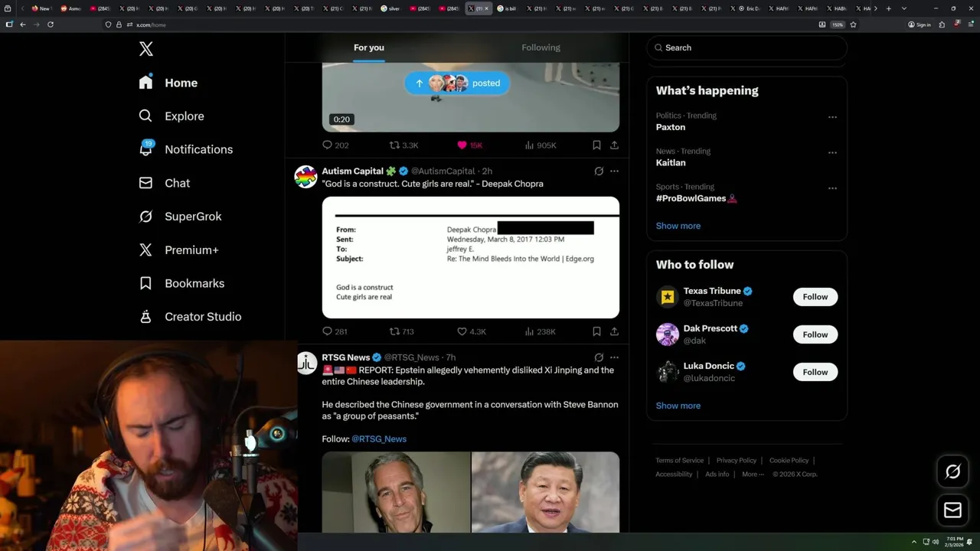The image size is (980, 551).
Task: Open Creator Studio from the sidebar
Action: [x=191, y=317]
